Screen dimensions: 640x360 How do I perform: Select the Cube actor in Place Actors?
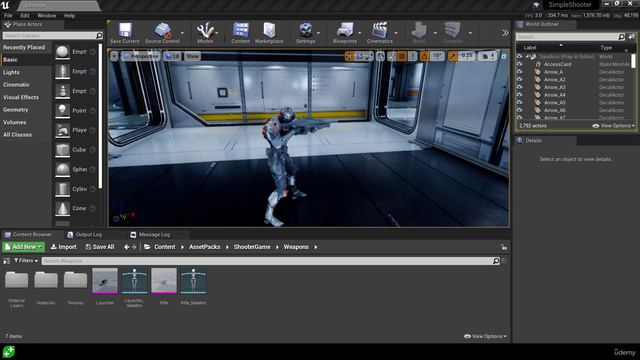point(62,150)
